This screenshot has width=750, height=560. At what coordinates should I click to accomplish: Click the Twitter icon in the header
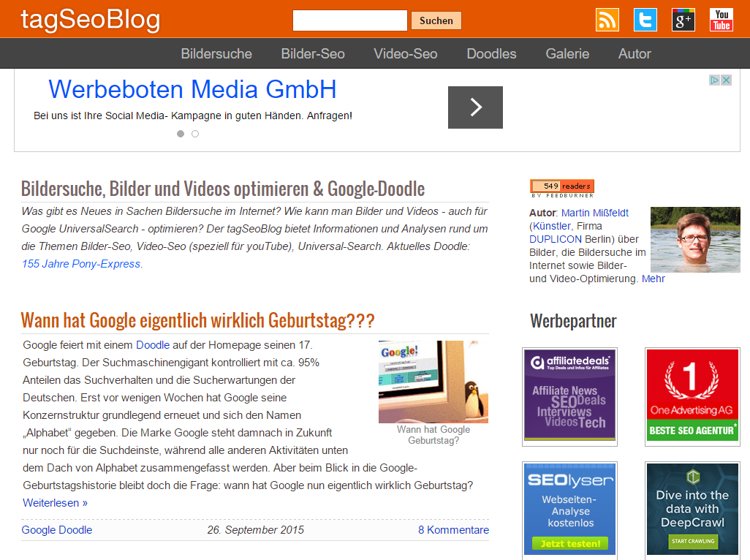pyautogui.click(x=645, y=20)
